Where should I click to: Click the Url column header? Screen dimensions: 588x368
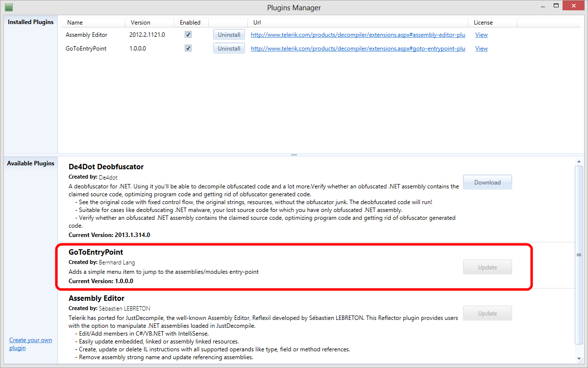tap(358, 23)
